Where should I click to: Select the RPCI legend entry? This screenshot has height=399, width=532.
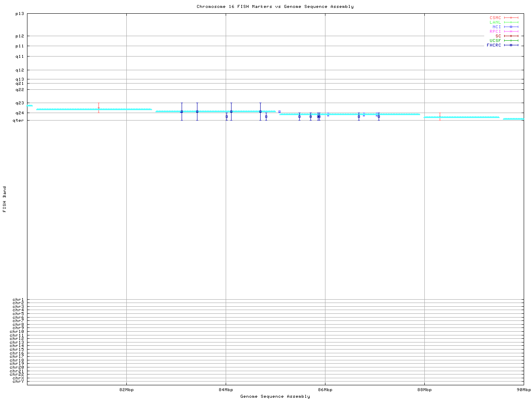(504, 31)
